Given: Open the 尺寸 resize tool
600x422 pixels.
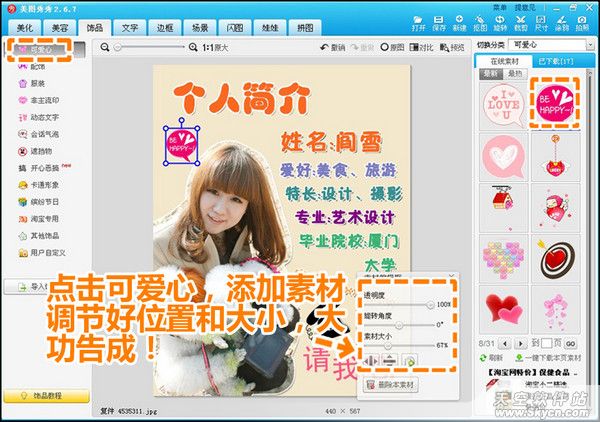Looking at the screenshot, I should 541,23.
